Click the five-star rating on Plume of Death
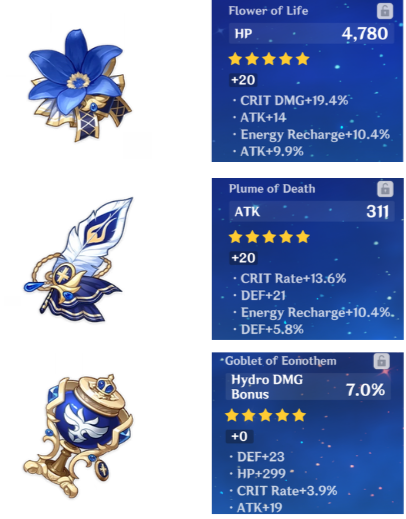406x519 pixels. click(269, 237)
